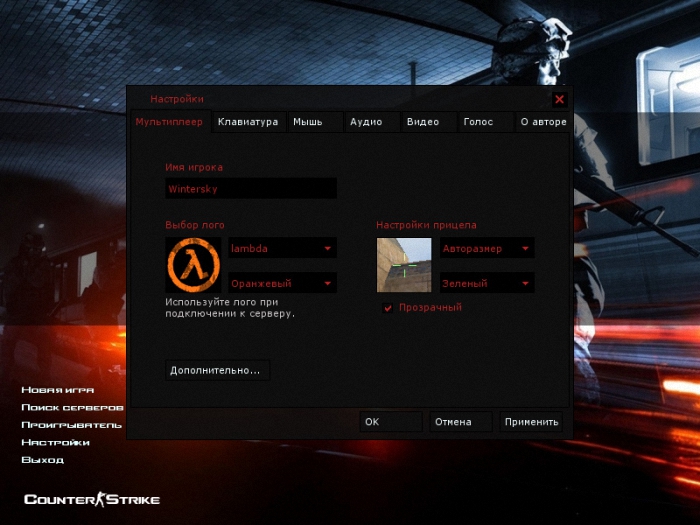Select Настройки in the main menu

click(x=55, y=442)
